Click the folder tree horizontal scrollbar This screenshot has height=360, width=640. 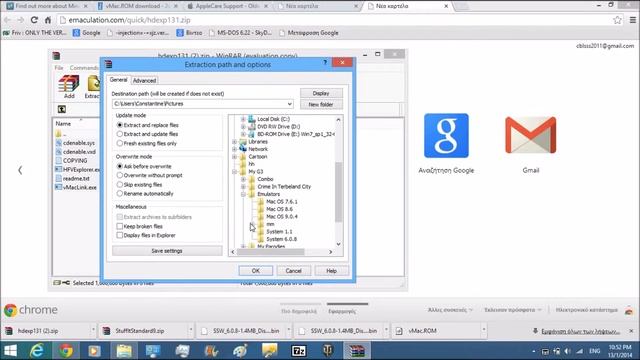(271, 252)
